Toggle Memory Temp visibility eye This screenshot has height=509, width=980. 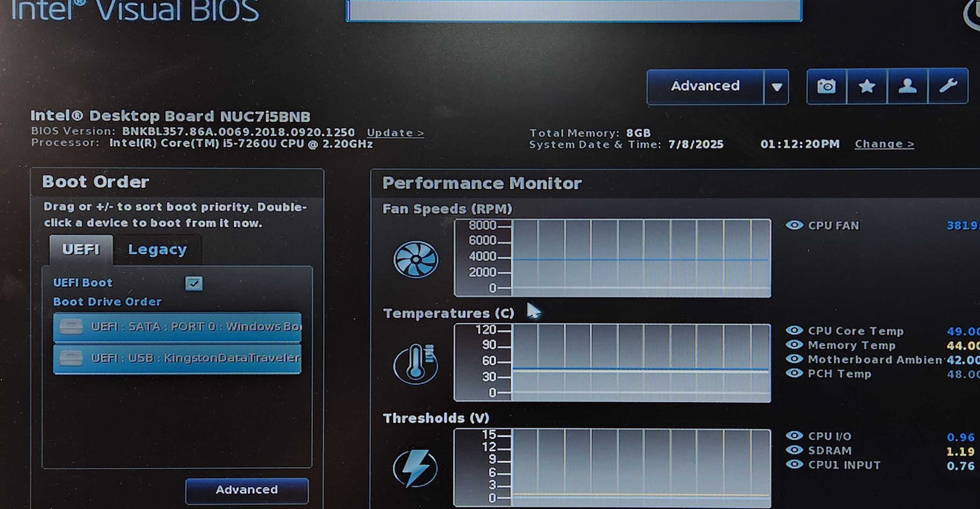pyautogui.click(x=795, y=345)
